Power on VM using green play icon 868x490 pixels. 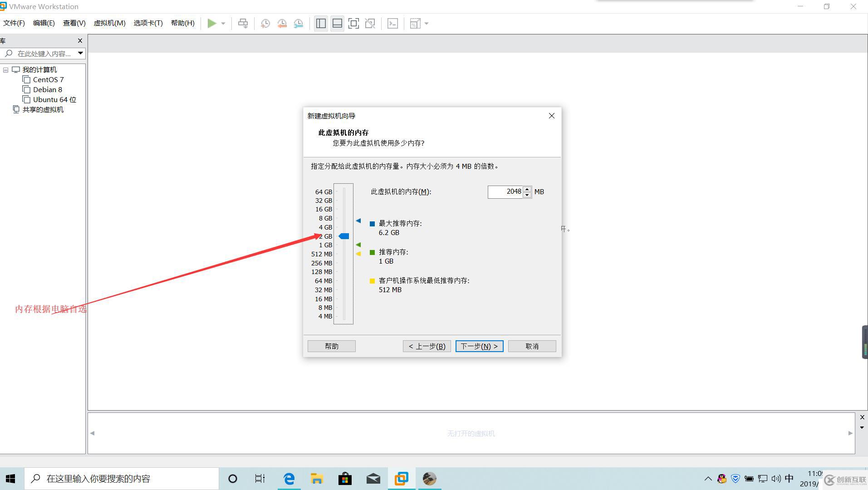click(x=211, y=24)
